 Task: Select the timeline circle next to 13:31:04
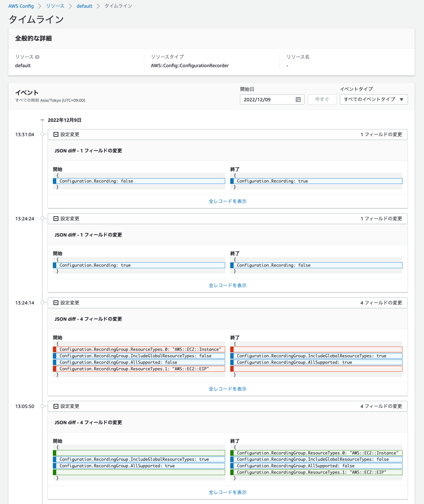coord(42,134)
